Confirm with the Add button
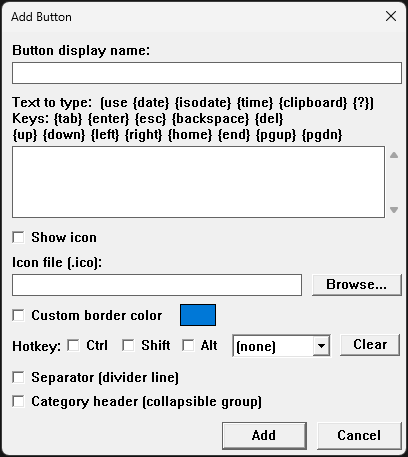408x457 pixels. pos(264,436)
